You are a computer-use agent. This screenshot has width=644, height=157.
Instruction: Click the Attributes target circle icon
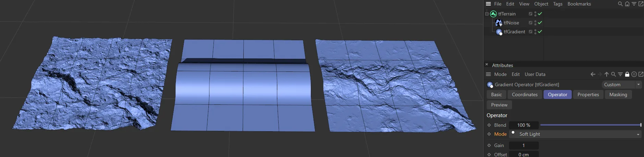[x=634, y=74]
